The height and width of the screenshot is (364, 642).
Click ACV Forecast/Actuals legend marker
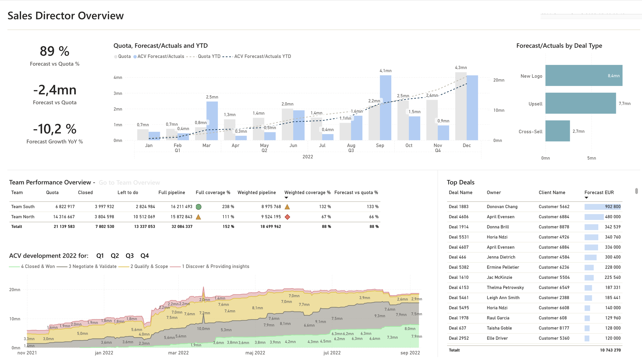click(x=135, y=56)
